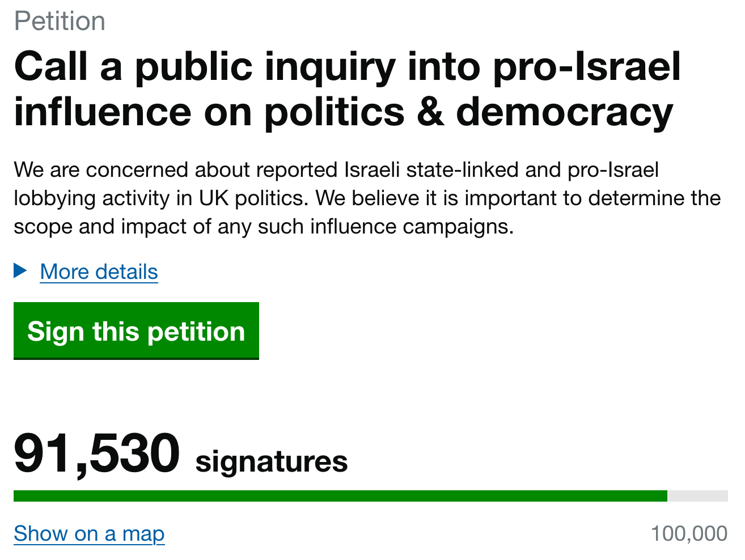Click the word "democracy" in the title

coord(564,112)
